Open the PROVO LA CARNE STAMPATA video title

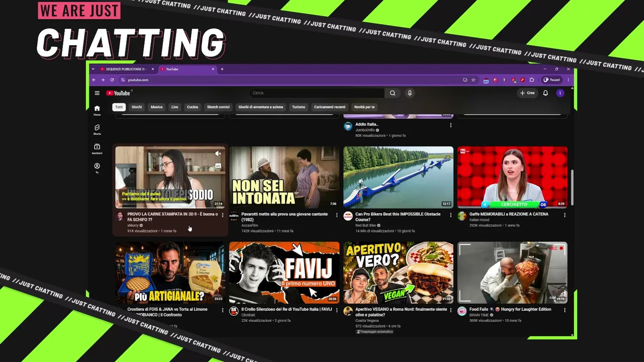coord(173,217)
